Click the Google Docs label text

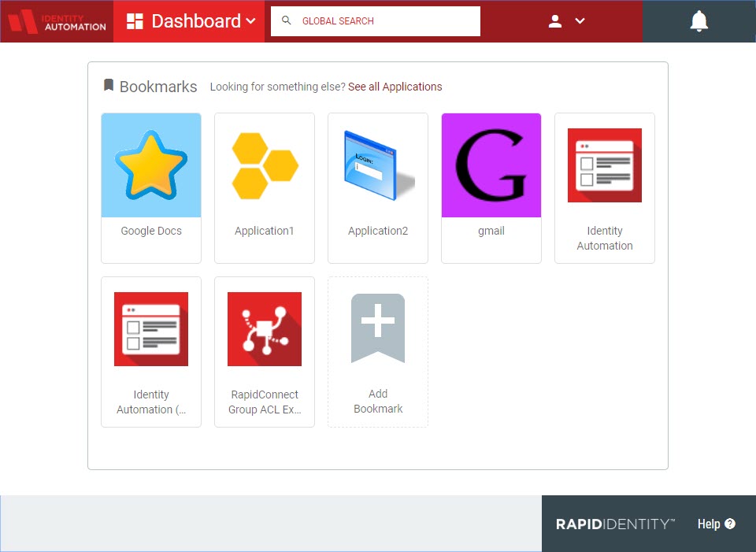[x=151, y=231]
